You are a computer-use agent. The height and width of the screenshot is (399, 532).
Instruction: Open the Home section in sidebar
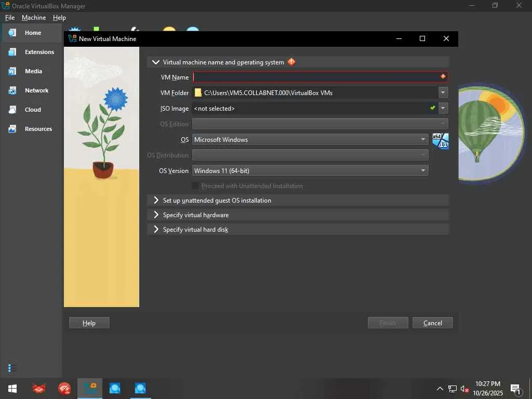pos(31,33)
